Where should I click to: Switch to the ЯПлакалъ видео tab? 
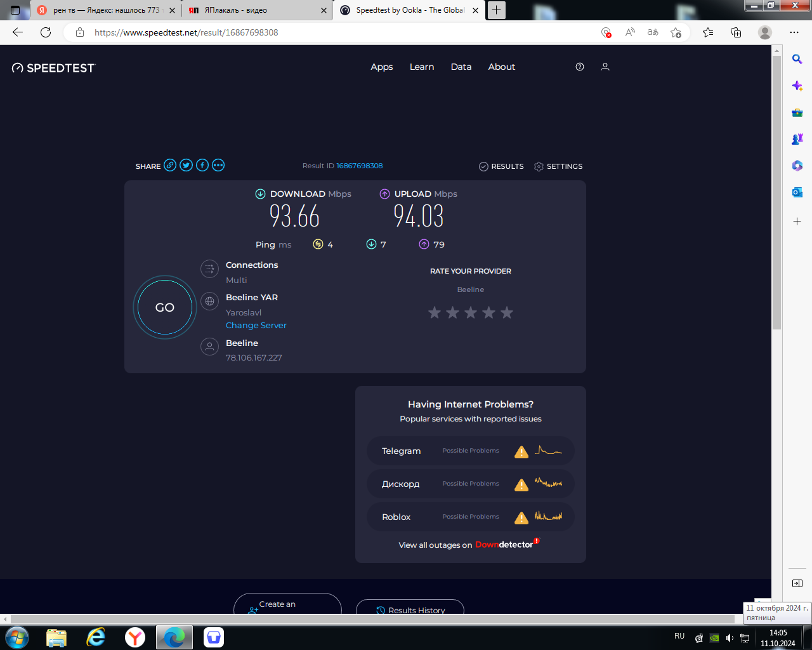point(258,10)
